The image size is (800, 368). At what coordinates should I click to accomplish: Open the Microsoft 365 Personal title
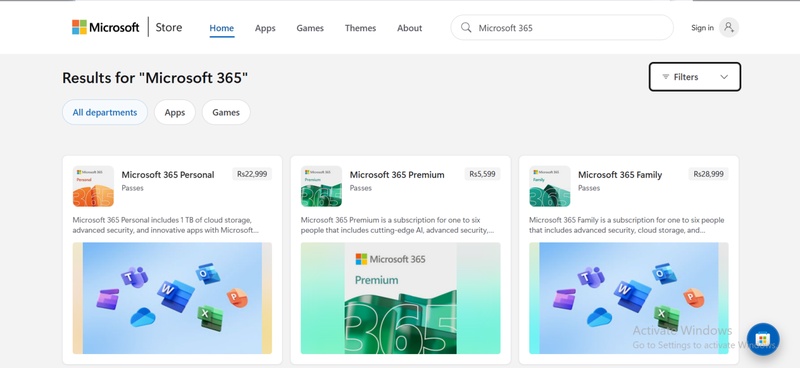coord(168,175)
